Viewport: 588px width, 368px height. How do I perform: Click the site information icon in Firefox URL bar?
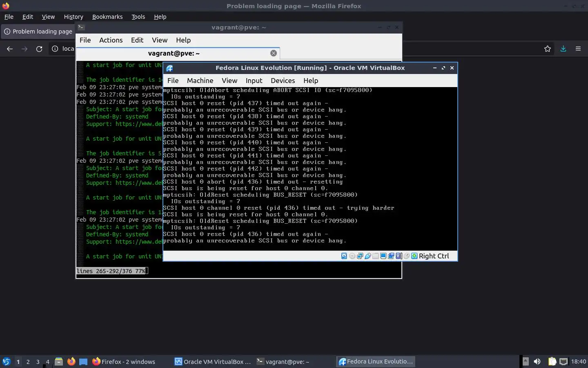(55, 49)
